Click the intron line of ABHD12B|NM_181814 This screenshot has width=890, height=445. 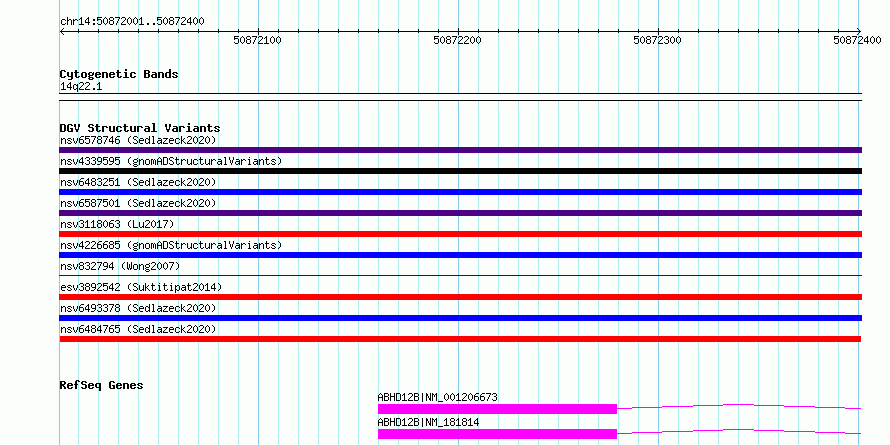tap(739, 431)
